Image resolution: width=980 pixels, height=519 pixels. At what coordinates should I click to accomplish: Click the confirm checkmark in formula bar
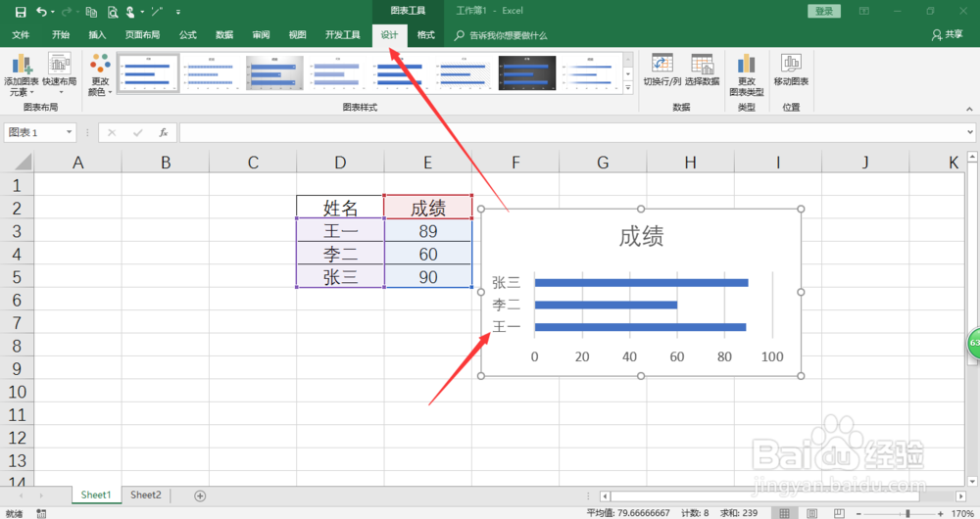[137, 132]
